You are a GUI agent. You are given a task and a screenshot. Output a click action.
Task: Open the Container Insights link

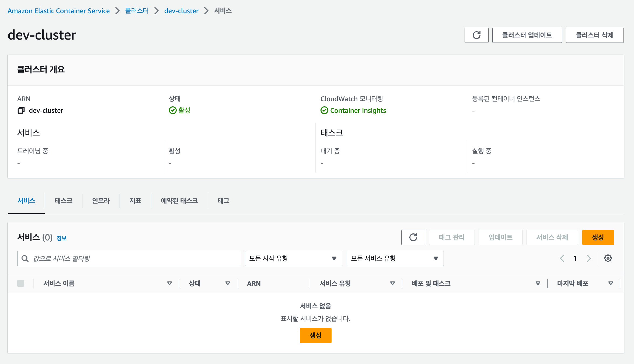(358, 110)
